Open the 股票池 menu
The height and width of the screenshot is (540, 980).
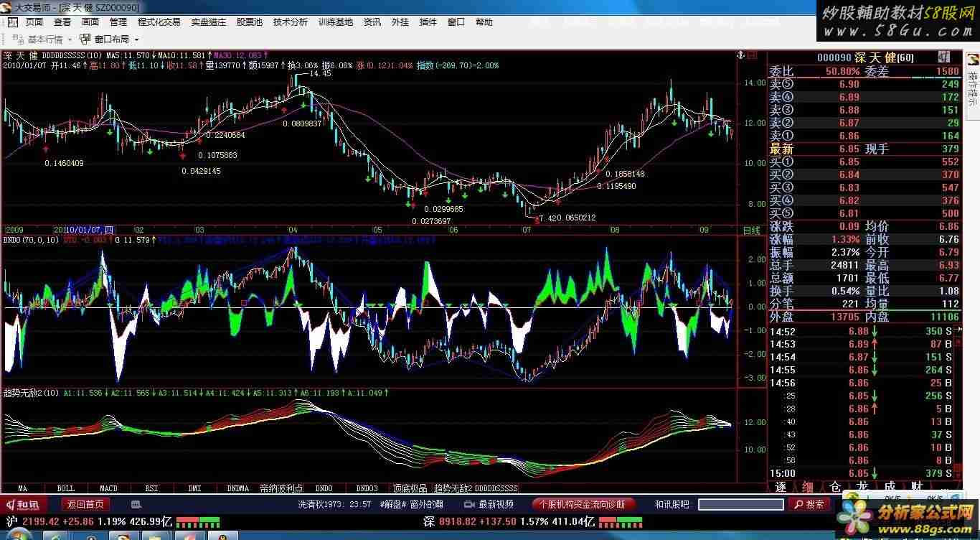tap(250, 22)
